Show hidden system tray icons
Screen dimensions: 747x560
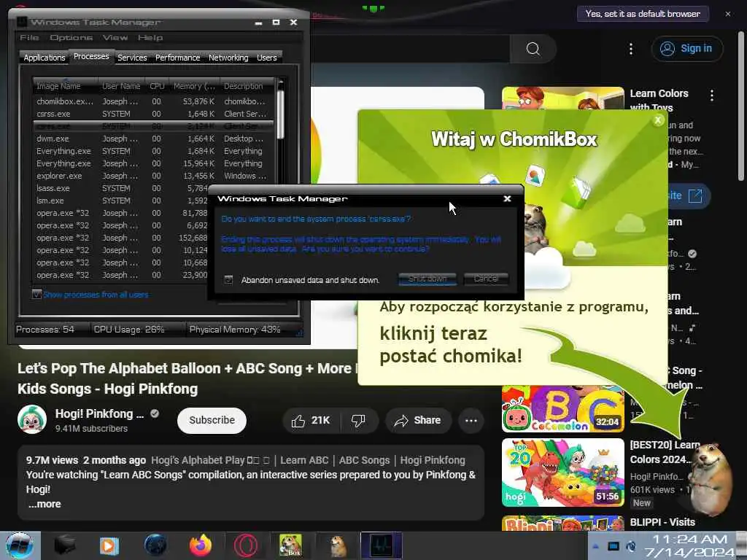point(596,546)
